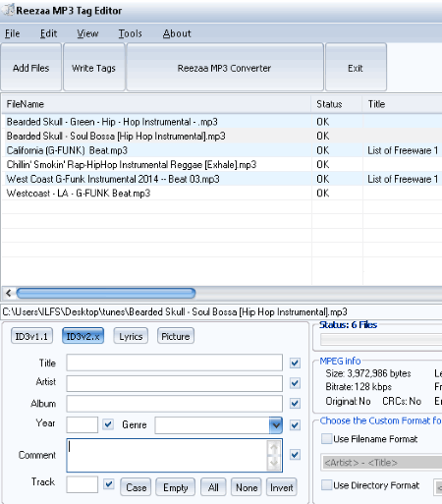Open the Tools menu
Viewport: 442px width, 504px height.
click(130, 33)
